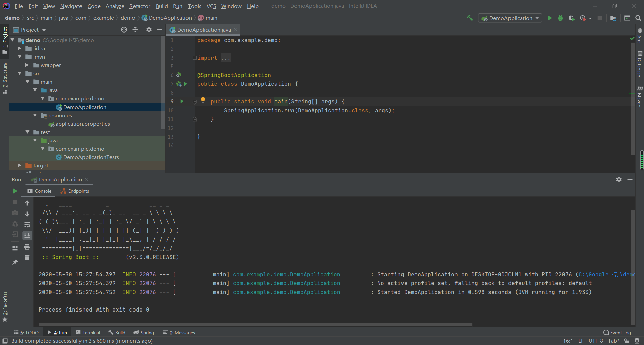This screenshot has width=644, height=345.
Task: Click the C:\Google path link in console
Action: (x=607, y=274)
